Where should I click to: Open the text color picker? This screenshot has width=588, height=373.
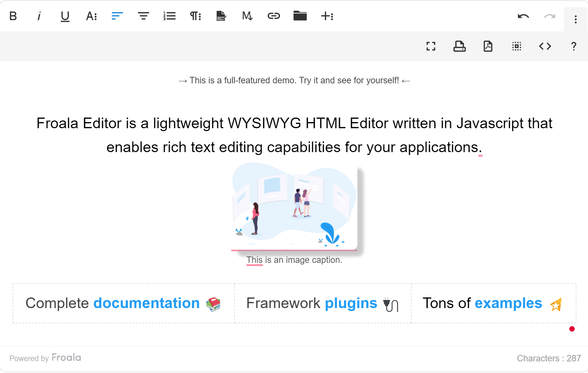(x=91, y=16)
